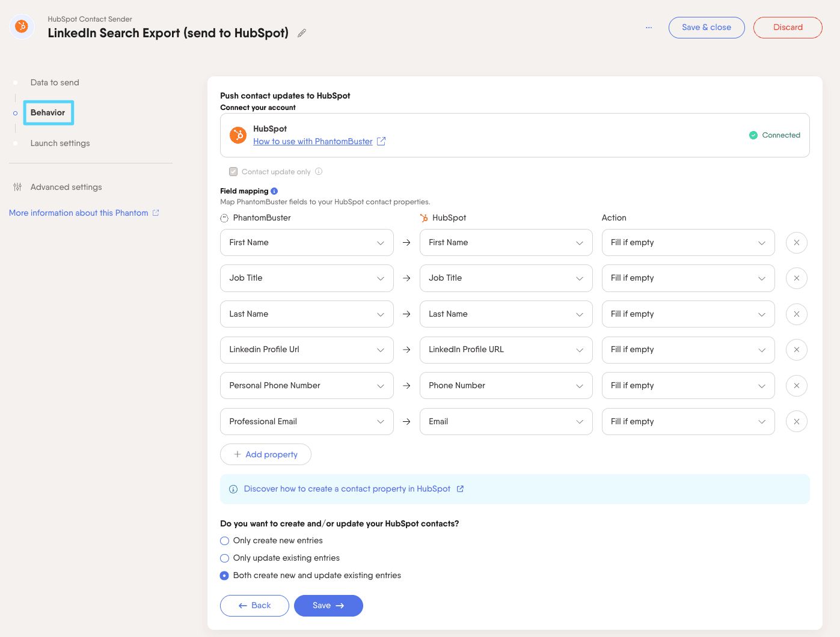
Task: Click the HubSpot icon in the account card
Action: click(x=238, y=135)
